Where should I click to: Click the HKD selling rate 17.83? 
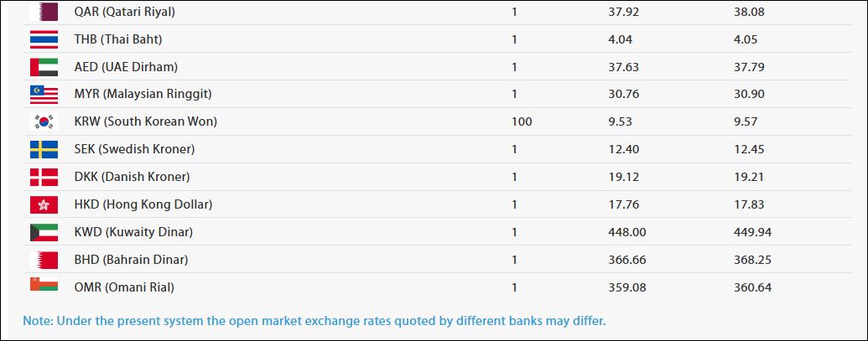tap(748, 204)
